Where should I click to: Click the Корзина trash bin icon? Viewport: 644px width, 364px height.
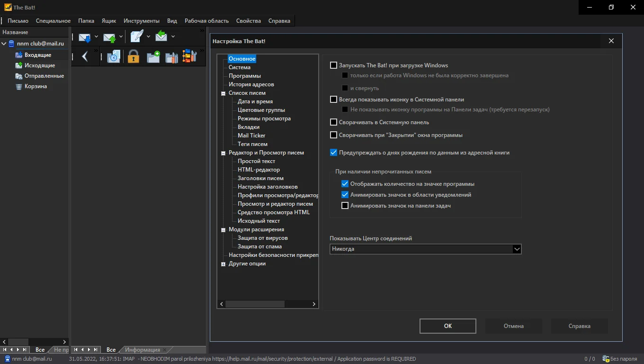[19, 86]
